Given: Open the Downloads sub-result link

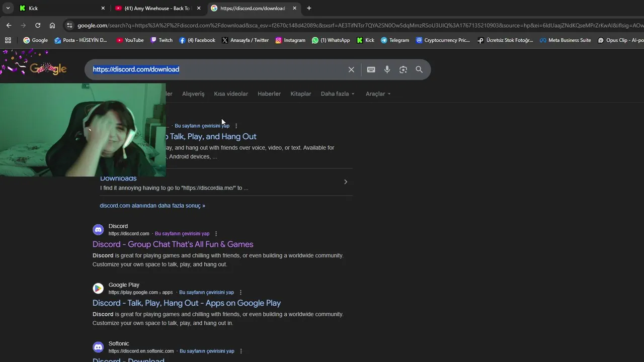Looking at the screenshot, I should point(118,178).
